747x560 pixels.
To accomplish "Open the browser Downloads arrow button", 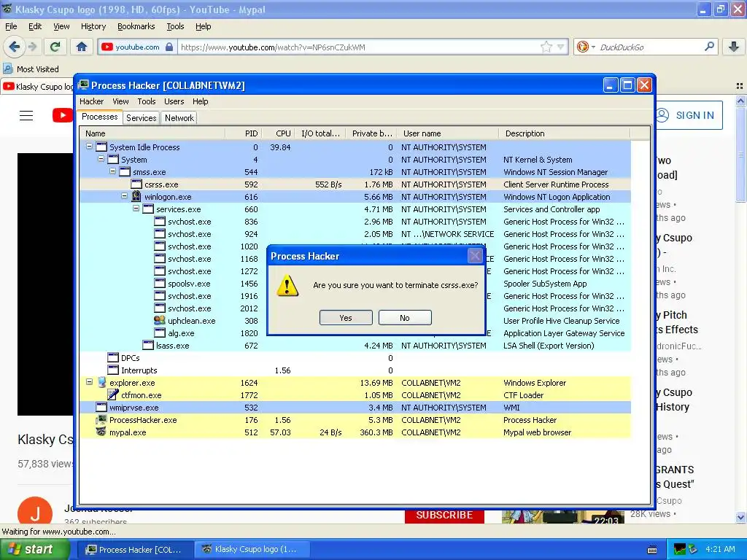I will click(734, 47).
